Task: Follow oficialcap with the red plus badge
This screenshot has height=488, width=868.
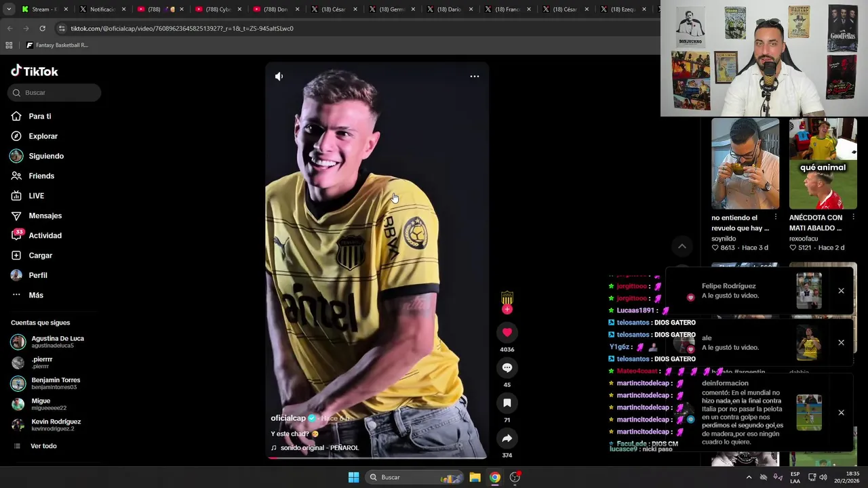Action: (507, 310)
